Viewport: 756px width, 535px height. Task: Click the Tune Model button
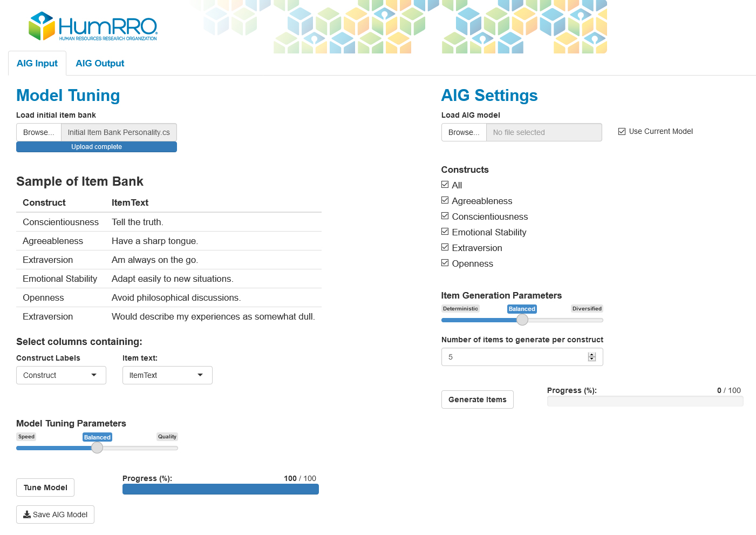[45, 487]
